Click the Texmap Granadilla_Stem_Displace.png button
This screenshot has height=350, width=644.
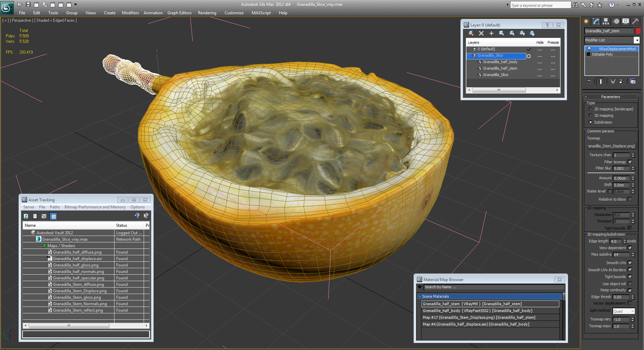(x=611, y=146)
